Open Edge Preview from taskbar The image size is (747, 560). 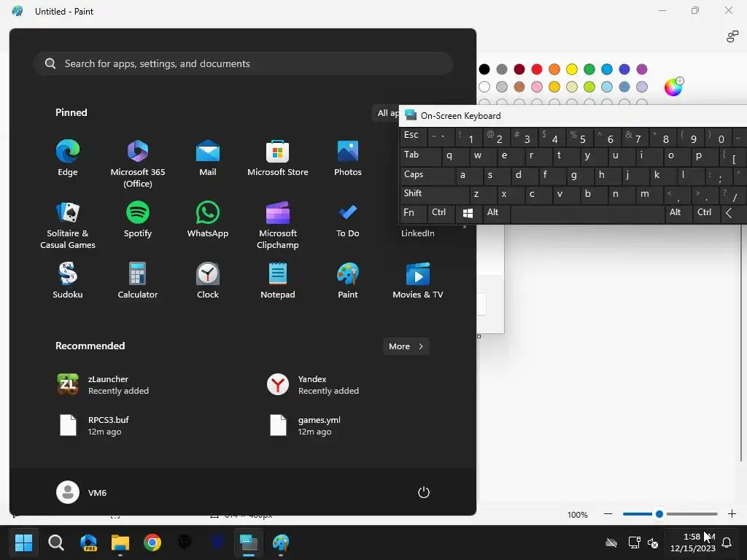pyautogui.click(x=88, y=542)
